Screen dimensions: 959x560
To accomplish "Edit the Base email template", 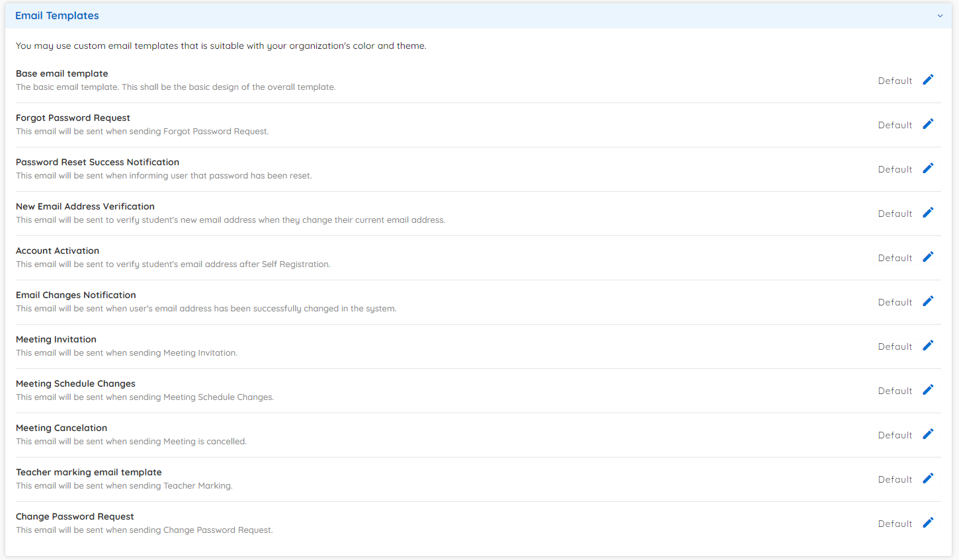I will (928, 79).
